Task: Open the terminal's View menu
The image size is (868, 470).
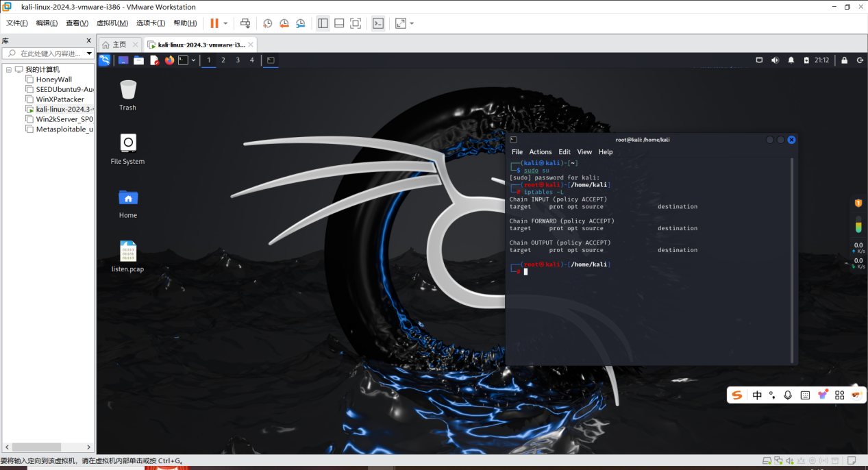Action: coord(584,152)
